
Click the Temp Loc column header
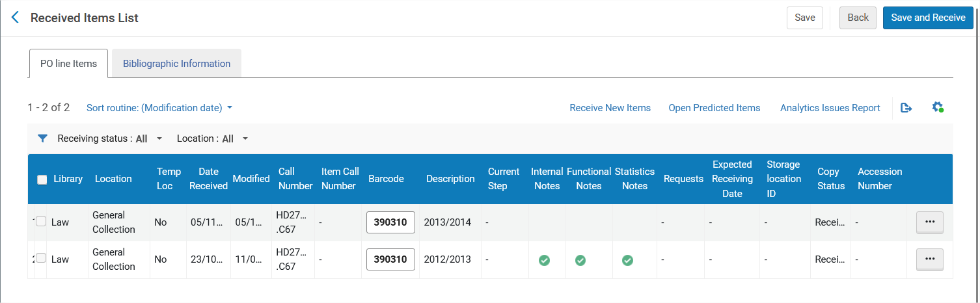169,179
